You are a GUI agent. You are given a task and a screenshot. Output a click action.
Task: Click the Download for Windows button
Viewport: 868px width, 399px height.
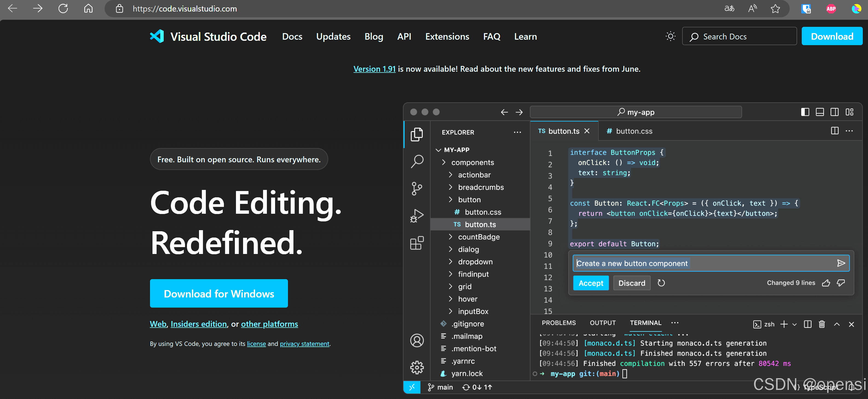pos(219,294)
